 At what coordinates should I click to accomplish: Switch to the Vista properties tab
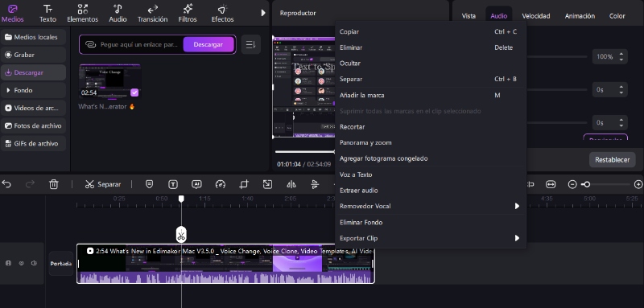[469, 16]
